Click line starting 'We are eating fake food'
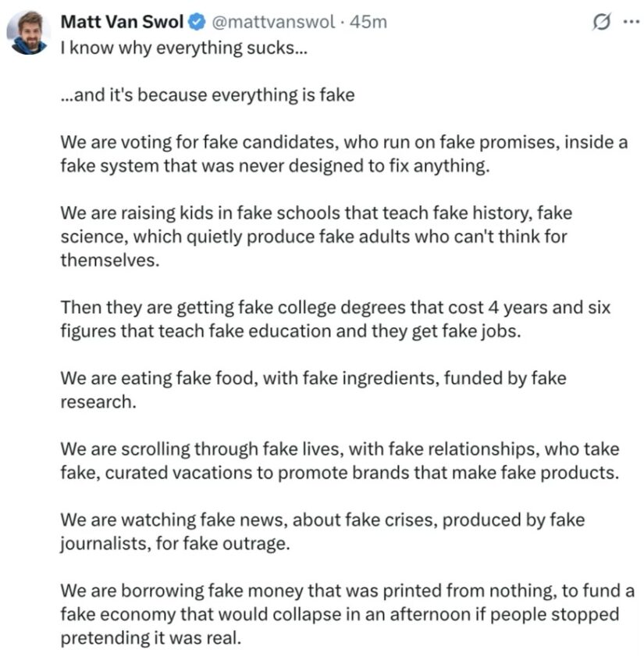The width and height of the screenshot is (644, 671). point(313,378)
